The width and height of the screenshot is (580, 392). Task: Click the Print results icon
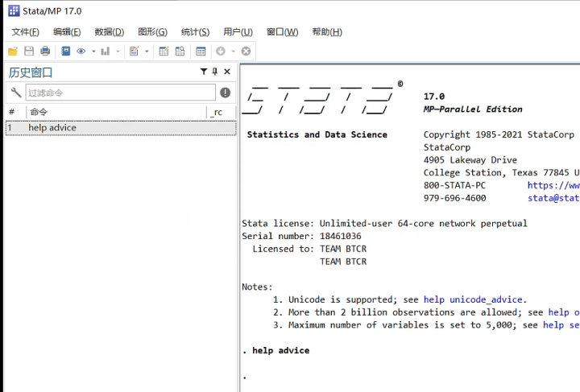[45, 52]
